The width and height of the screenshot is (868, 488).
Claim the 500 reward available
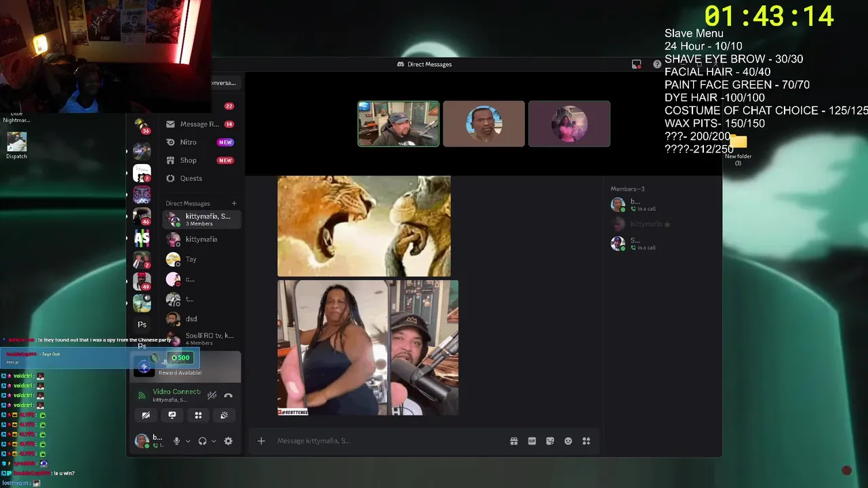pyautogui.click(x=180, y=358)
